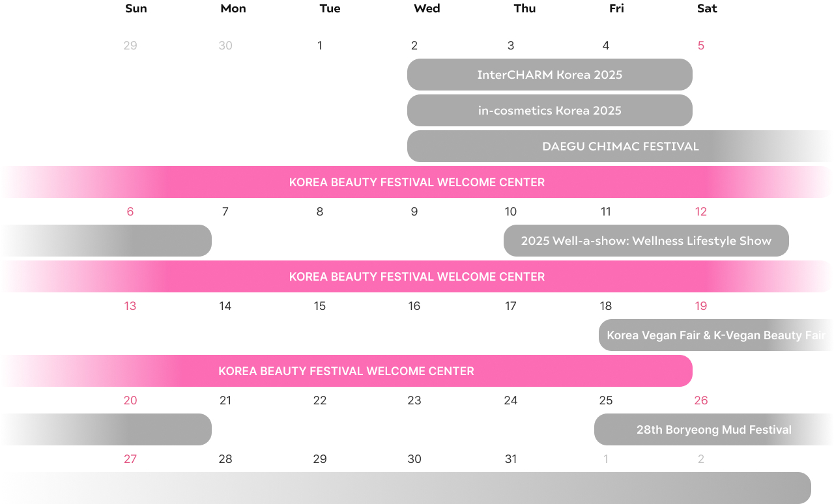Viewport: 834px width, 504px height.
Task: Open the first-week Korea Beauty Festival Welcome Center bar
Action: [417, 182]
